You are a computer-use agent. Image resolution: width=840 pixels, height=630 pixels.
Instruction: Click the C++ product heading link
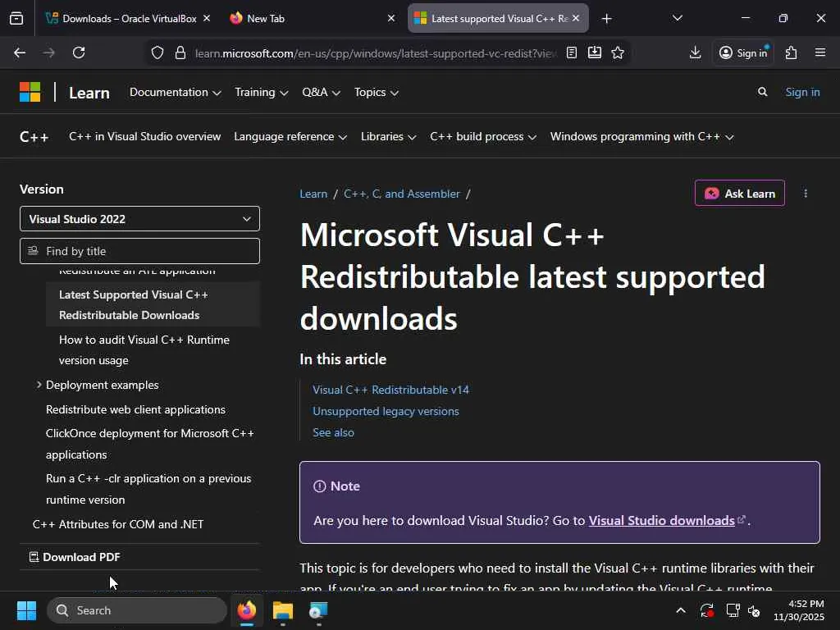(34, 137)
